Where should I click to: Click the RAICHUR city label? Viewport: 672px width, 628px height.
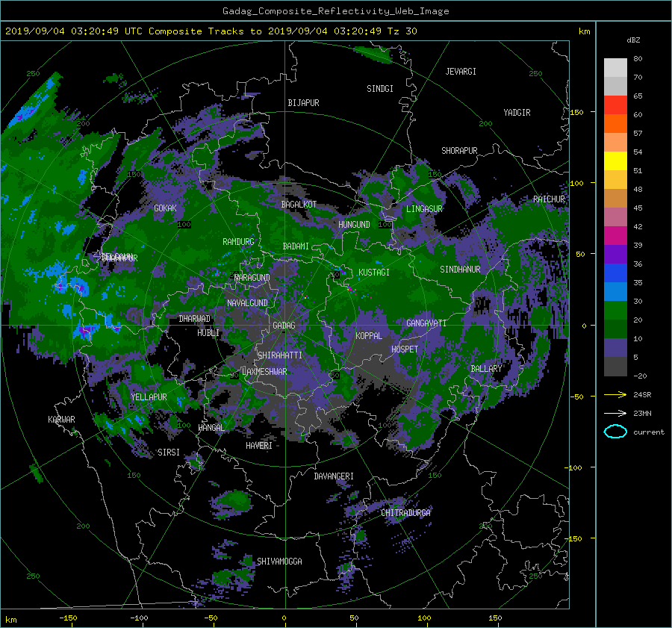[x=549, y=199]
